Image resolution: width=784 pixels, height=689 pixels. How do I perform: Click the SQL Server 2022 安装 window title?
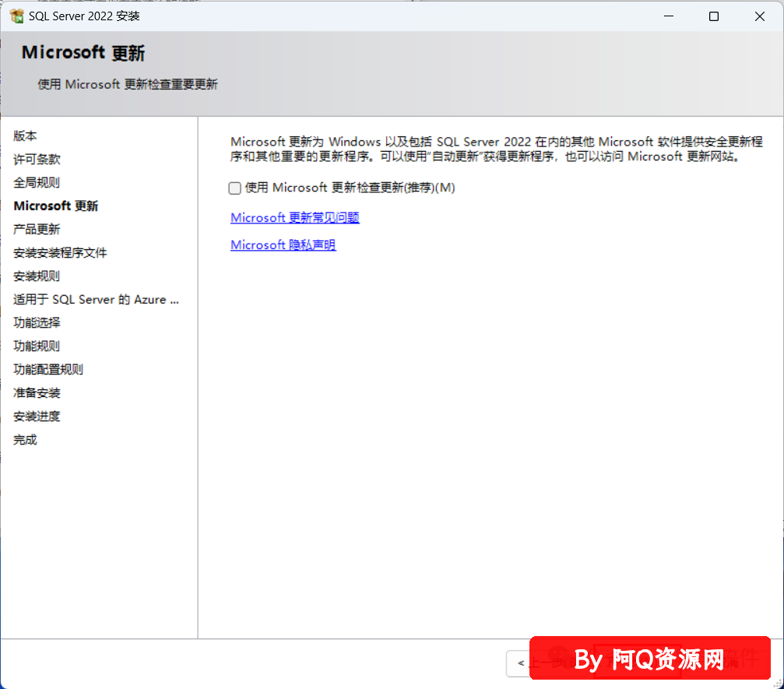point(84,16)
